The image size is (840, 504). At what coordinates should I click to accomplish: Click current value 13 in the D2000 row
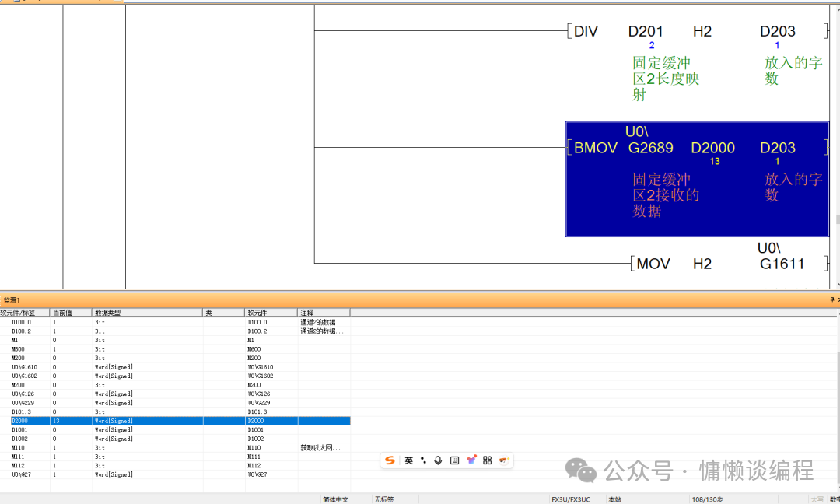pos(56,421)
